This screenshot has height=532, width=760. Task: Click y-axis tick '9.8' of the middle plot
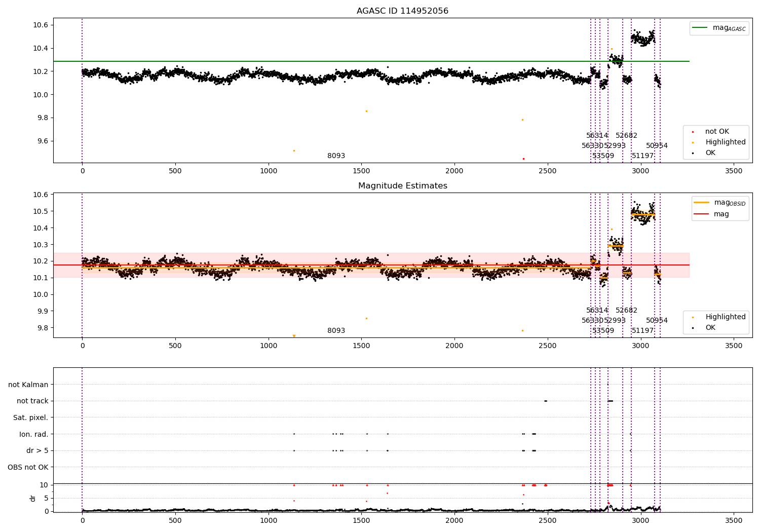click(43, 328)
